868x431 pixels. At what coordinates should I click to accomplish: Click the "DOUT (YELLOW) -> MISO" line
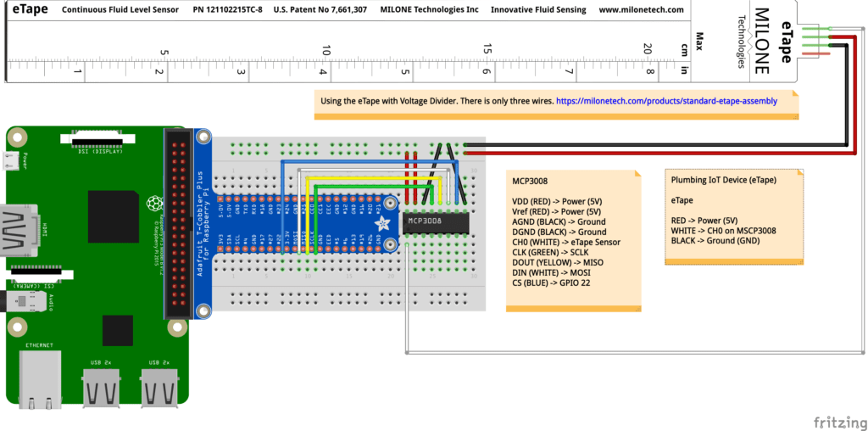coord(558,263)
